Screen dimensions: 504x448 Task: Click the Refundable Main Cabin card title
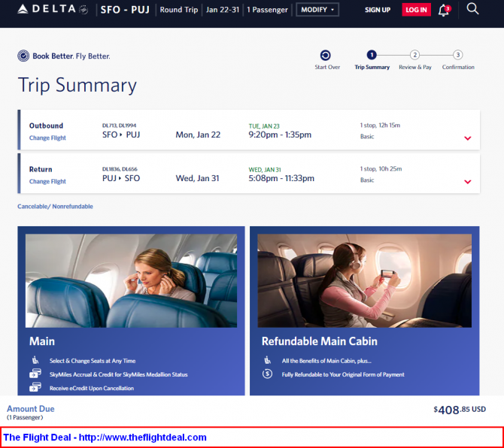[x=319, y=341]
